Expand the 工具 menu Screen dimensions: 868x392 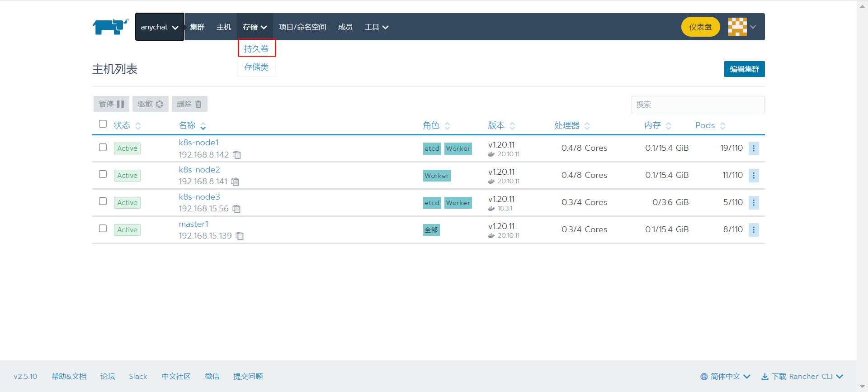377,27
